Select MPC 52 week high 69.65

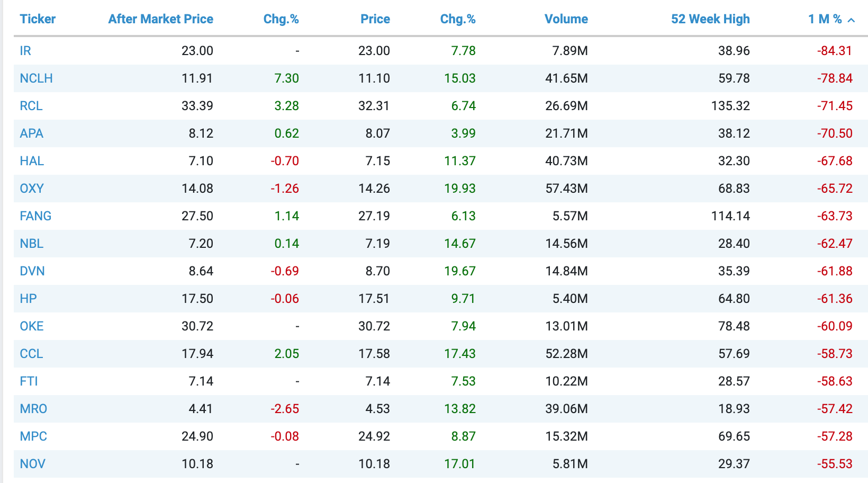(734, 436)
